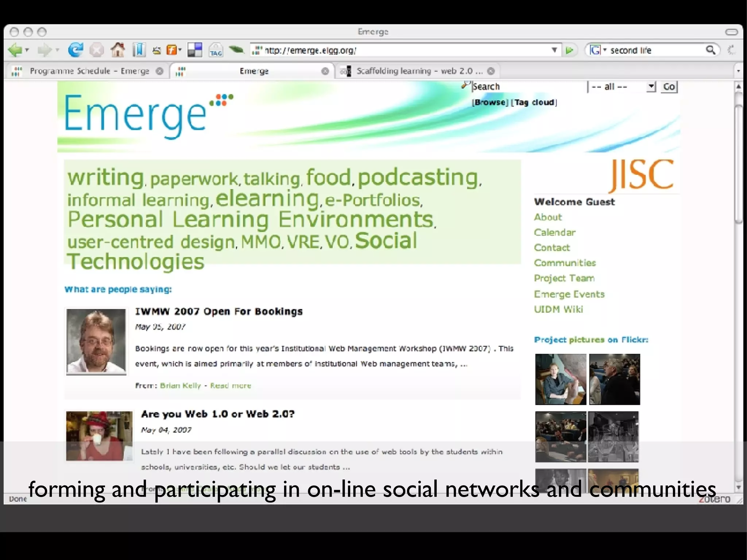Open 'Are you Web 1.0 or Web 2.0?' post
The width and height of the screenshot is (747, 560).
click(x=218, y=414)
